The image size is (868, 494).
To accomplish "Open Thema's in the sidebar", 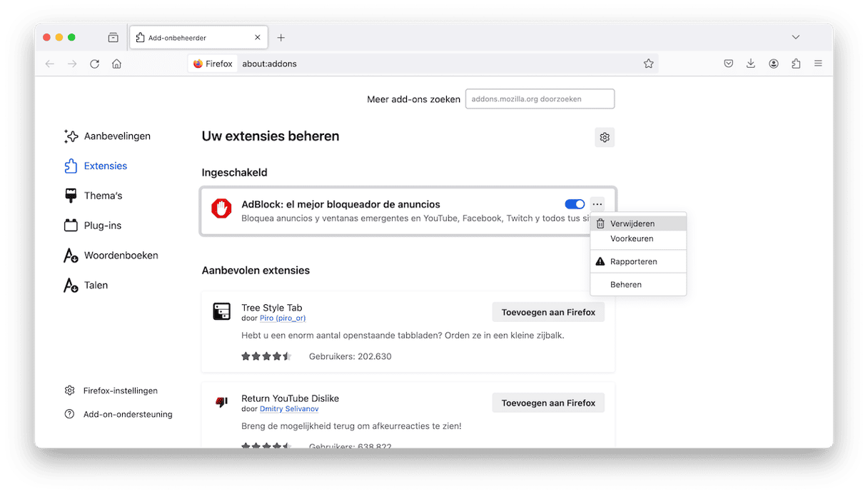I will (x=93, y=196).
